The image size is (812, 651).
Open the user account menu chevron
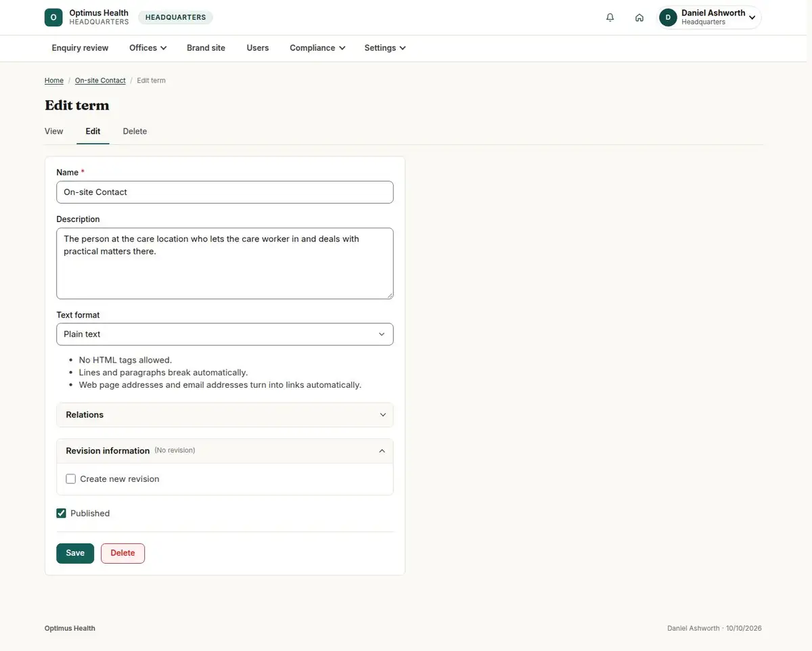coord(752,18)
